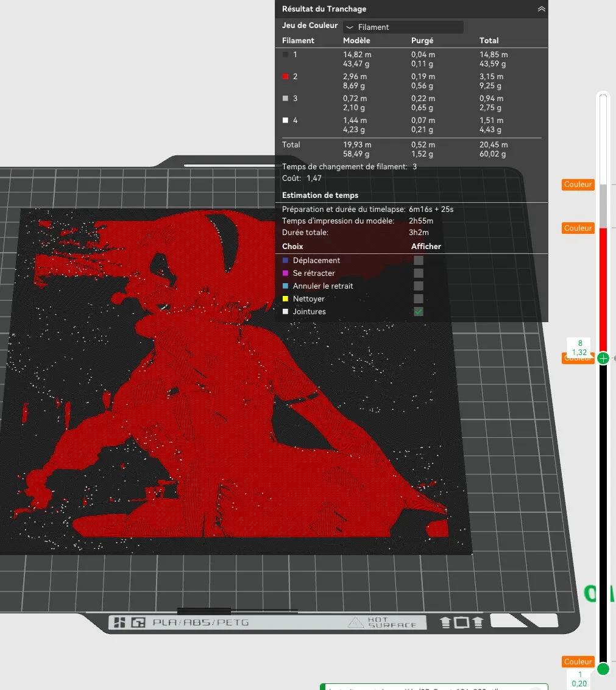
Task: Click the green plus layer slider handle
Action: pos(603,358)
